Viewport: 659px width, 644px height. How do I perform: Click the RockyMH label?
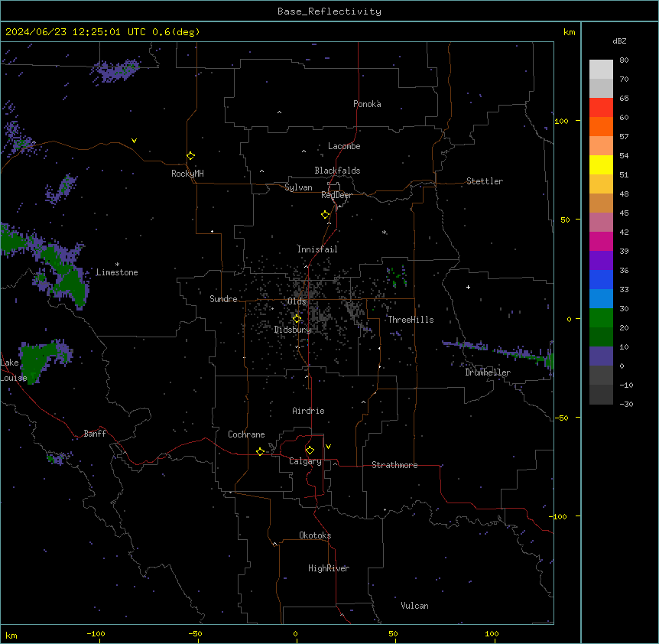pyautogui.click(x=187, y=174)
